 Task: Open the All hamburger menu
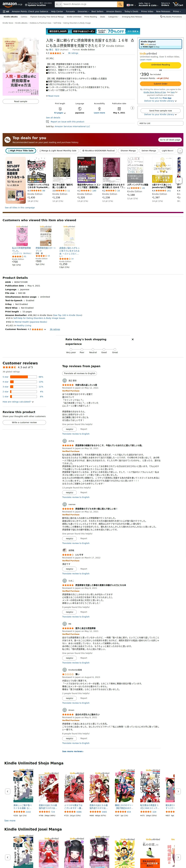point(6,11)
